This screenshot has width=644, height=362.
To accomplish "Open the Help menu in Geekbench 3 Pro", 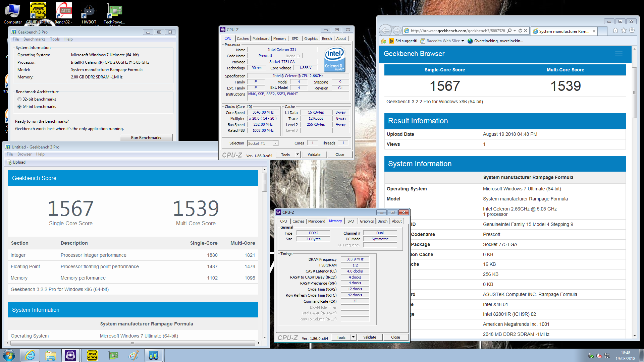I will coord(68,39).
